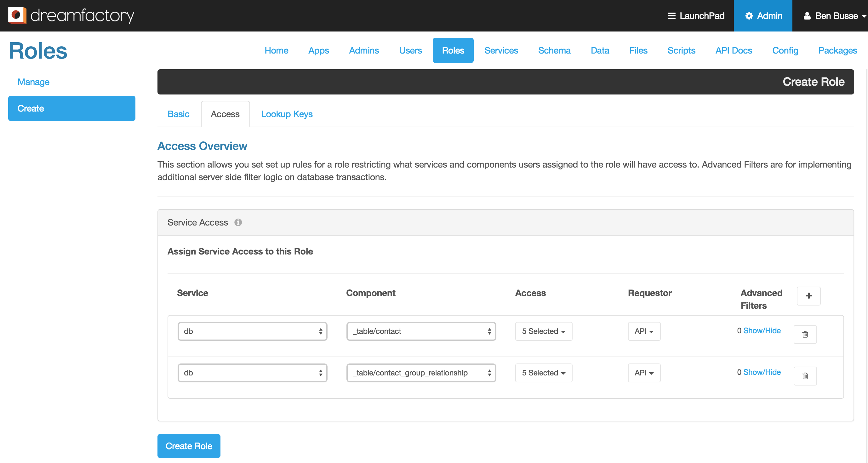Delete the _table/contact_group_relationship access row
This screenshot has height=463, width=868.
(805, 376)
